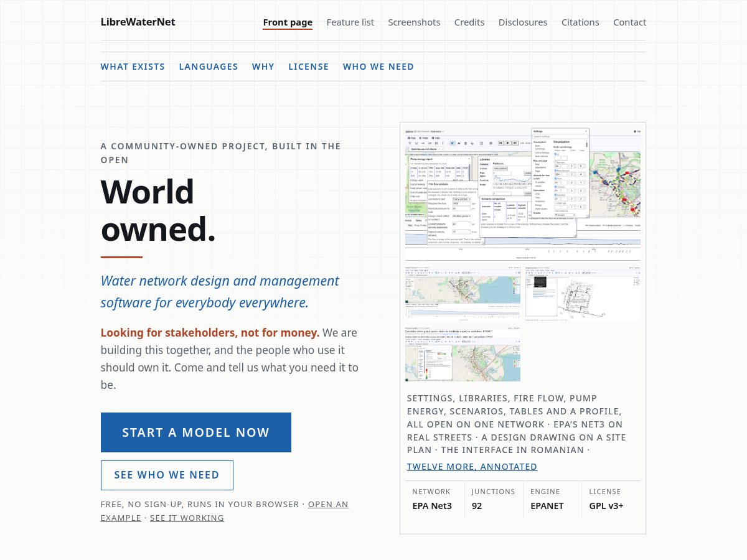Visit the Credits page
Viewport: 747px width, 560px height.
click(469, 22)
